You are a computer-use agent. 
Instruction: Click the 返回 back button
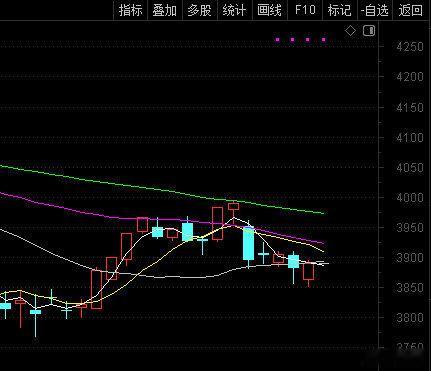411,10
